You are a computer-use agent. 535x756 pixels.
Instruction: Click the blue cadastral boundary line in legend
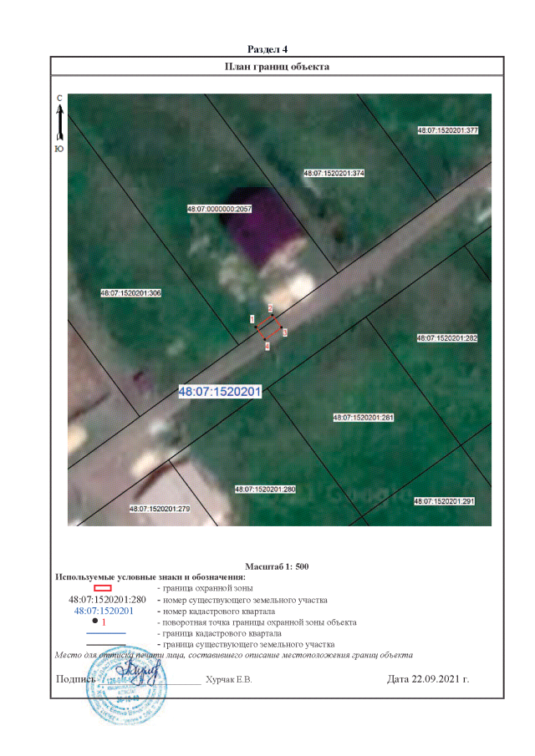[x=105, y=633]
